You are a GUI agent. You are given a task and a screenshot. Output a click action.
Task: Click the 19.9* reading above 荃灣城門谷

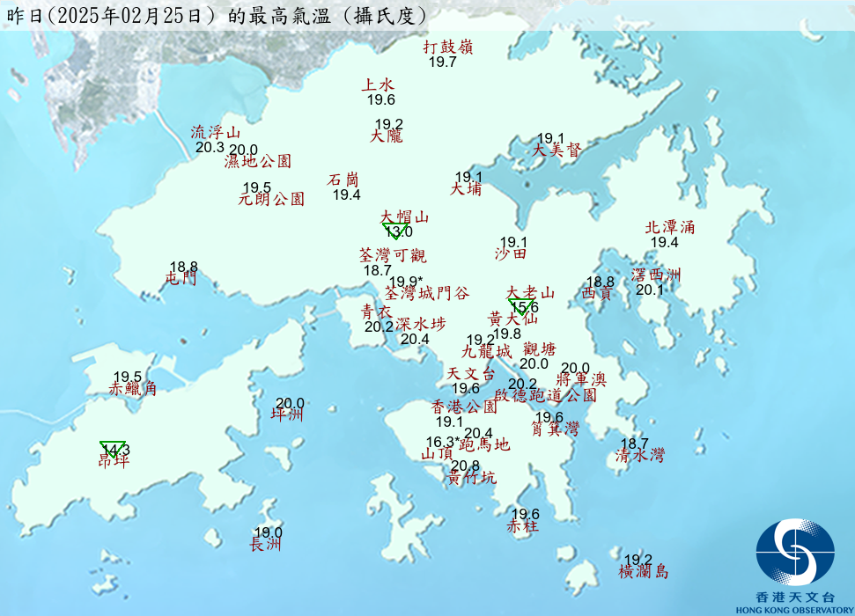click(x=406, y=282)
